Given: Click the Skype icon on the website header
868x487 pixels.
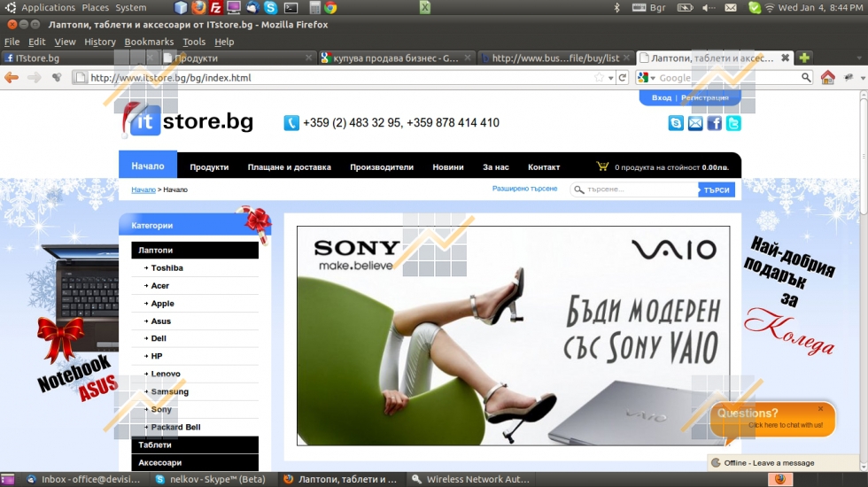Looking at the screenshot, I should coord(676,123).
